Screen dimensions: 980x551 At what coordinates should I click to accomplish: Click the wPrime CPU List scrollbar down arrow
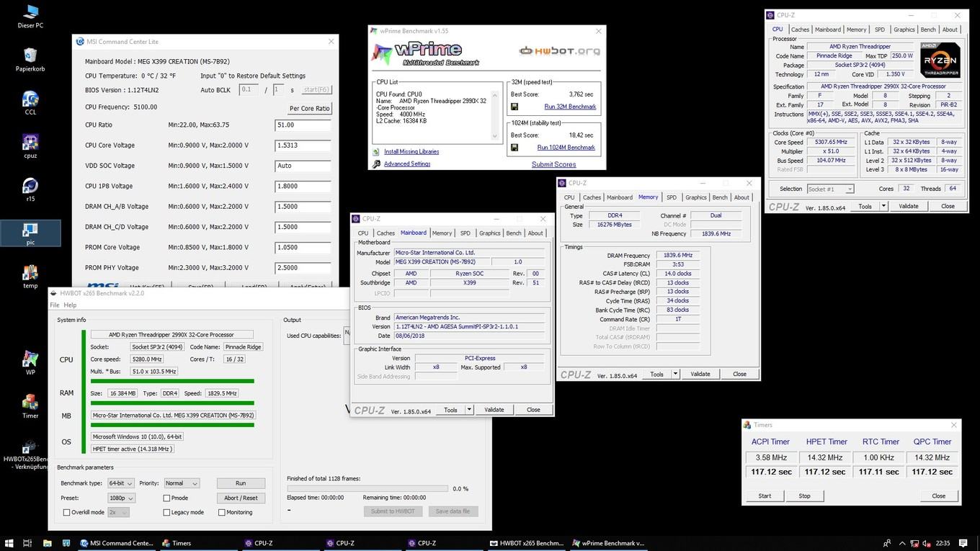(495, 136)
